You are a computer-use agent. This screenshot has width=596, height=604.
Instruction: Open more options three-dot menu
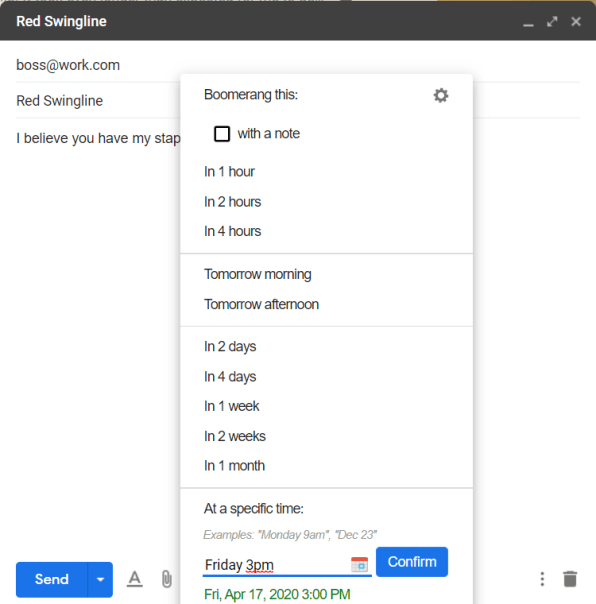(x=542, y=579)
